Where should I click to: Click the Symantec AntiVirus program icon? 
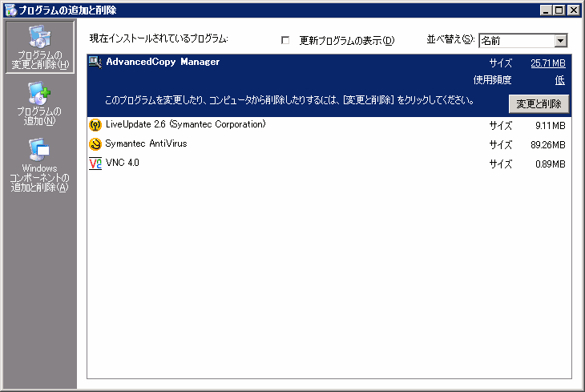[95, 143]
